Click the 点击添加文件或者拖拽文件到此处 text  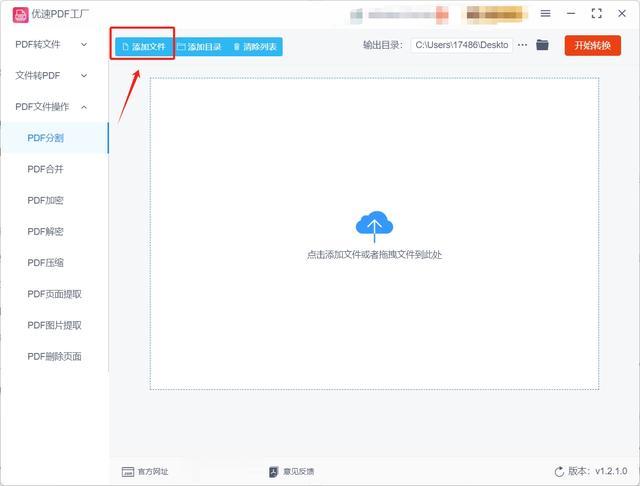pyautogui.click(x=374, y=255)
